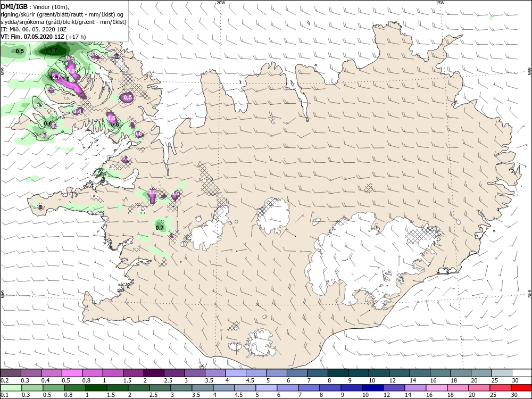Click the 0.7 value on green rain patch

tap(160, 228)
